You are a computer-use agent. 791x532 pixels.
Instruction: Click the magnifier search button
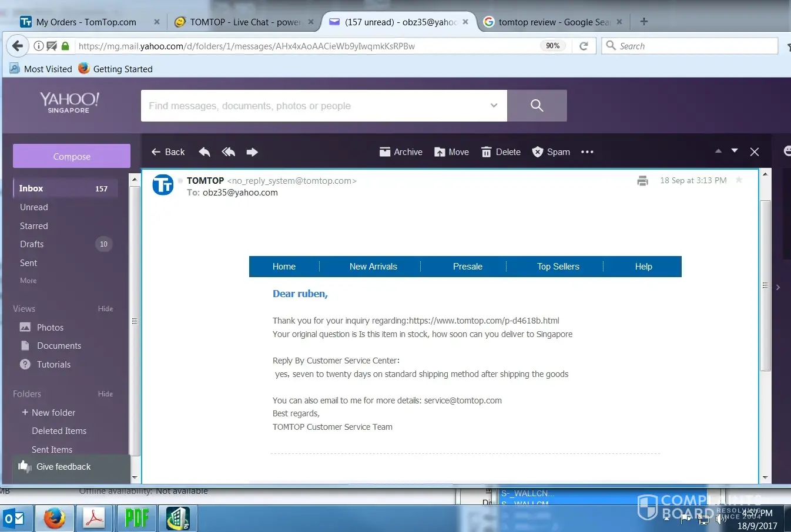537,106
